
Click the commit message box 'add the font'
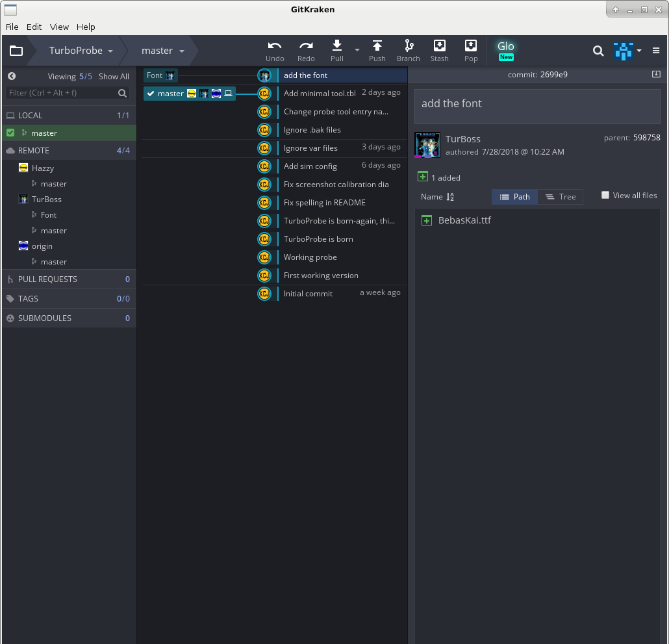[537, 107]
